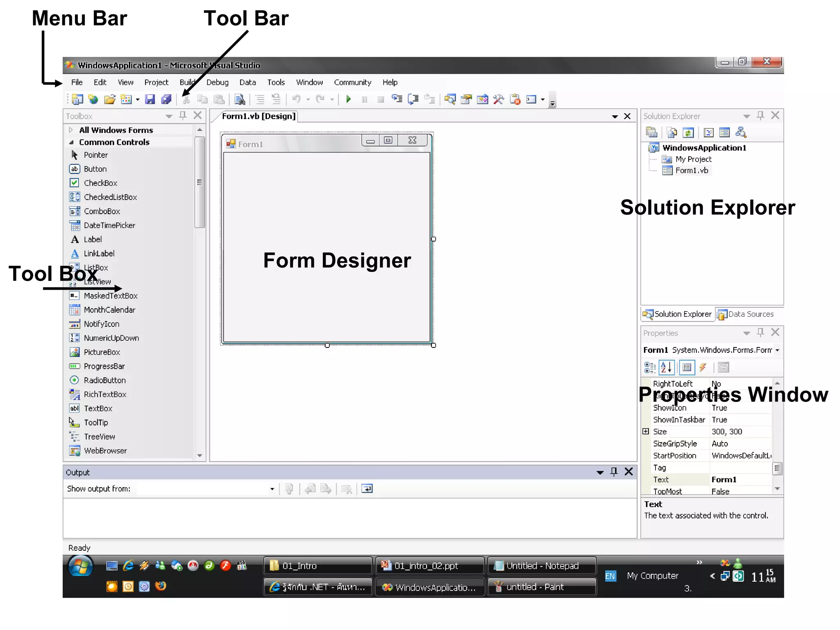The width and height of the screenshot is (840, 630).
Task: Click View Designer icon in Solution Explorer
Action: [x=725, y=132]
